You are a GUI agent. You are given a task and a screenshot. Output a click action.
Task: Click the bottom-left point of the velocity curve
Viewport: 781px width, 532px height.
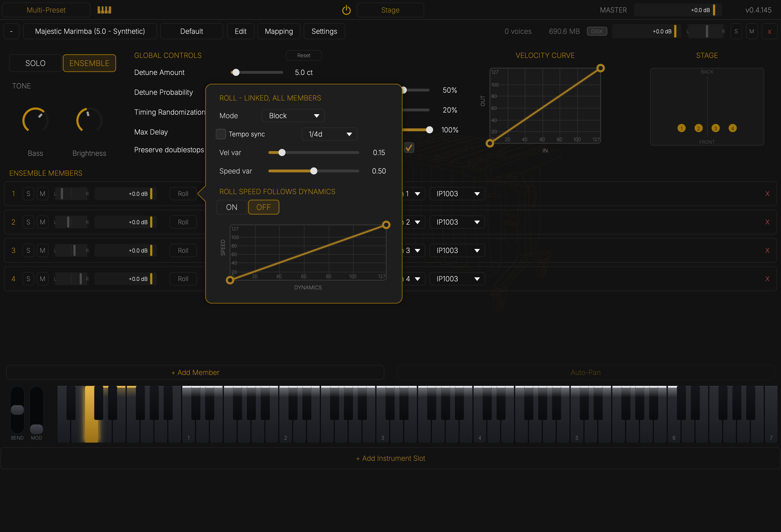pos(490,144)
